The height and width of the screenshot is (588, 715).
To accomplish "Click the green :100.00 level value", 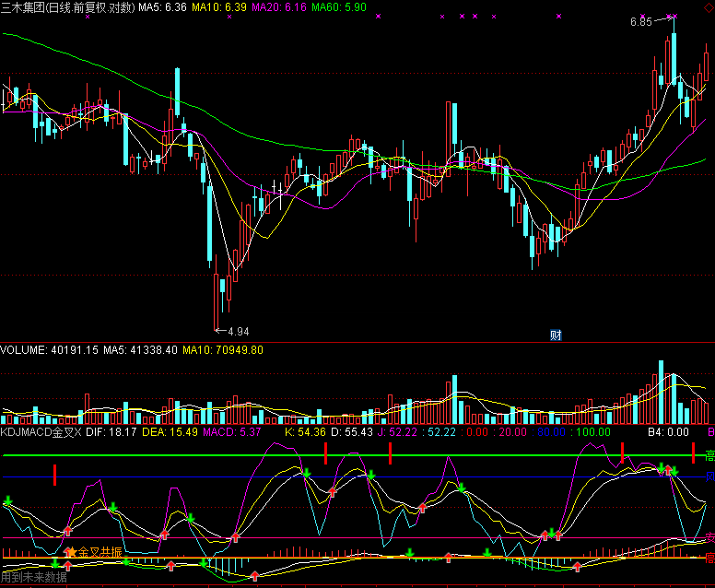I will coord(590,432).
